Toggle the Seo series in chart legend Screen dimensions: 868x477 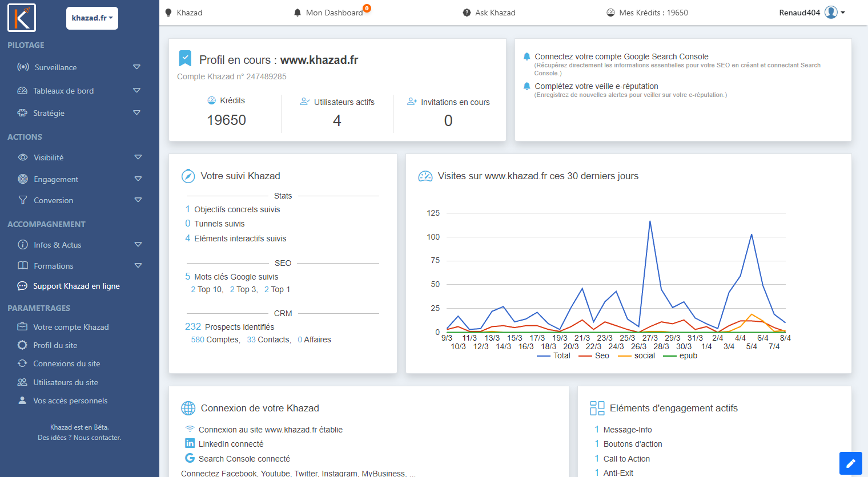(594, 355)
